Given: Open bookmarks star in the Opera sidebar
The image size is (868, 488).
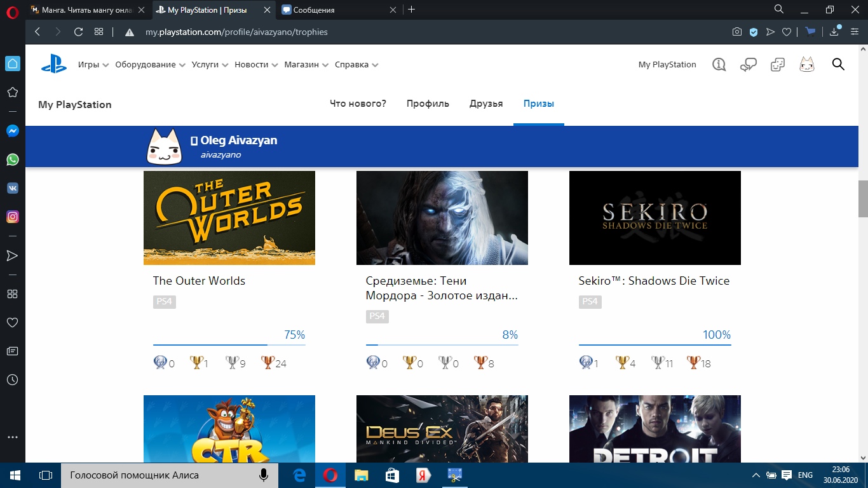Looking at the screenshot, I should [x=13, y=92].
